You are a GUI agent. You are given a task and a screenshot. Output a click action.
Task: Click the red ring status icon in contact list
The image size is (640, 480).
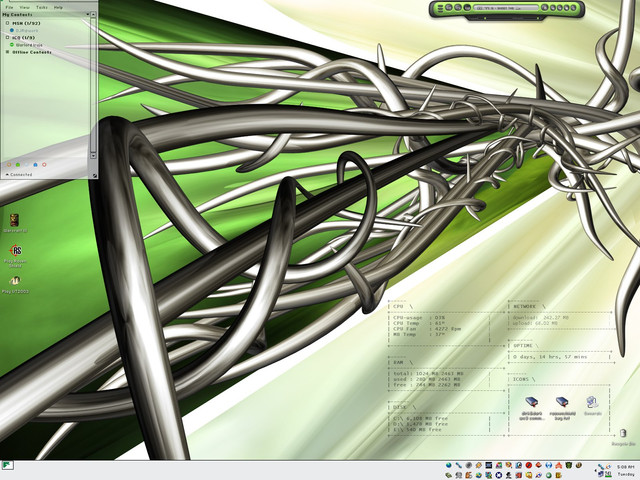pos(44,165)
